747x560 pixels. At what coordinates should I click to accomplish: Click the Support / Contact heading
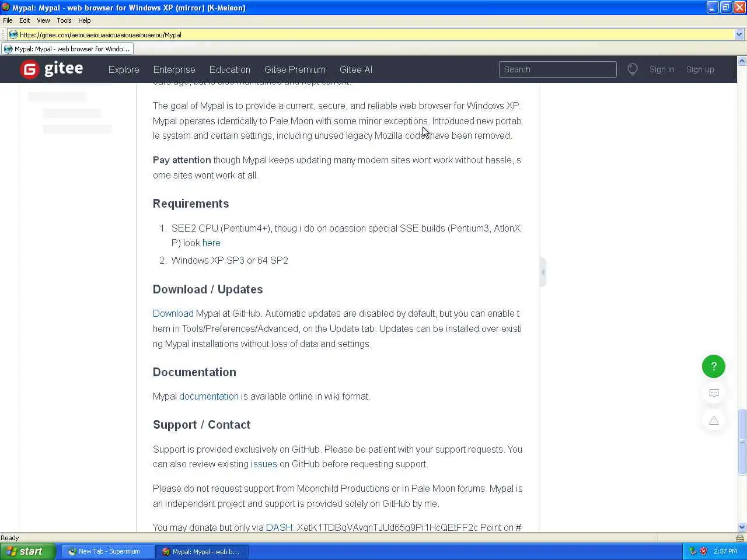pyautogui.click(x=201, y=425)
